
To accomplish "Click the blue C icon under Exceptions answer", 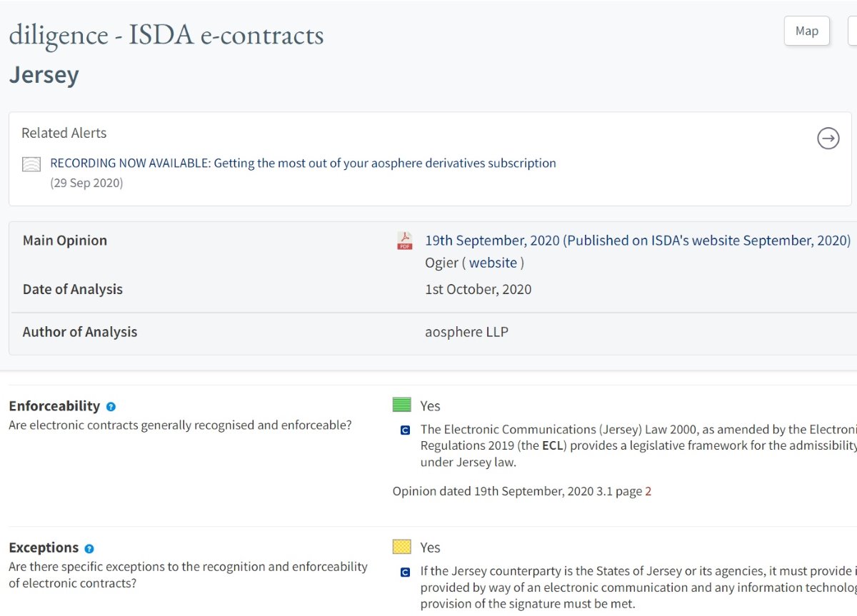I will coord(406,572).
